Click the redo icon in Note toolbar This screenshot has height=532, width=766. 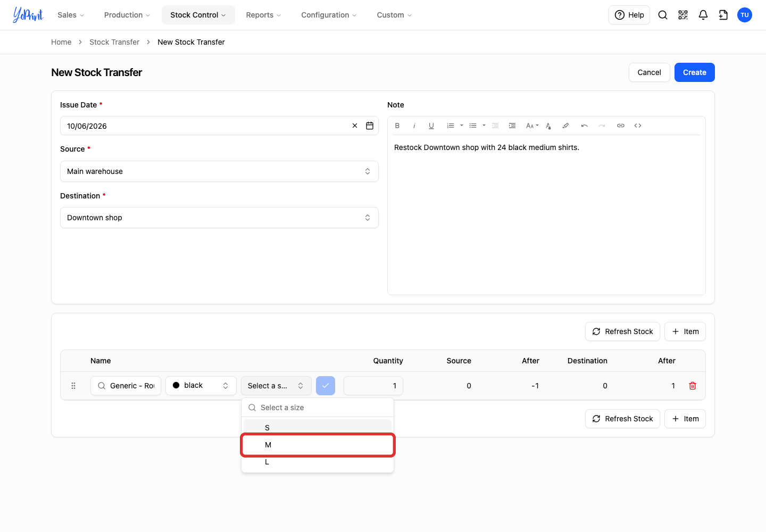[x=602, y=126]
